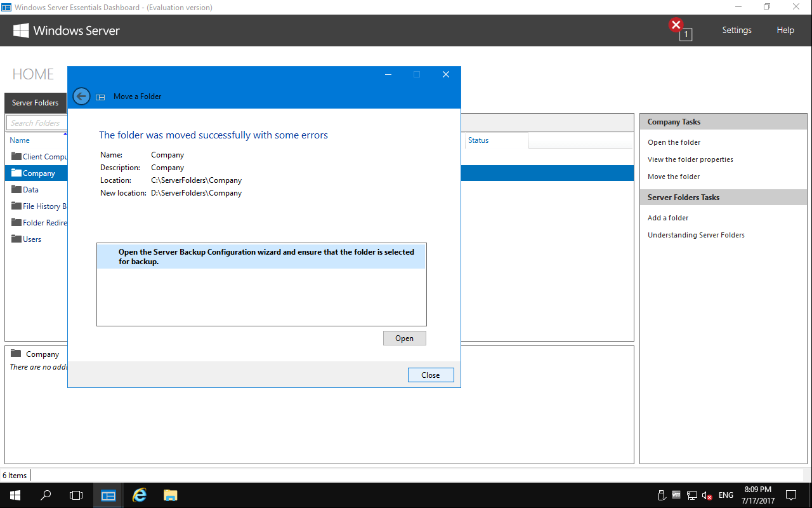Click the Data folder icon
This screenshot has height=508, width=812.
(16, 189)
